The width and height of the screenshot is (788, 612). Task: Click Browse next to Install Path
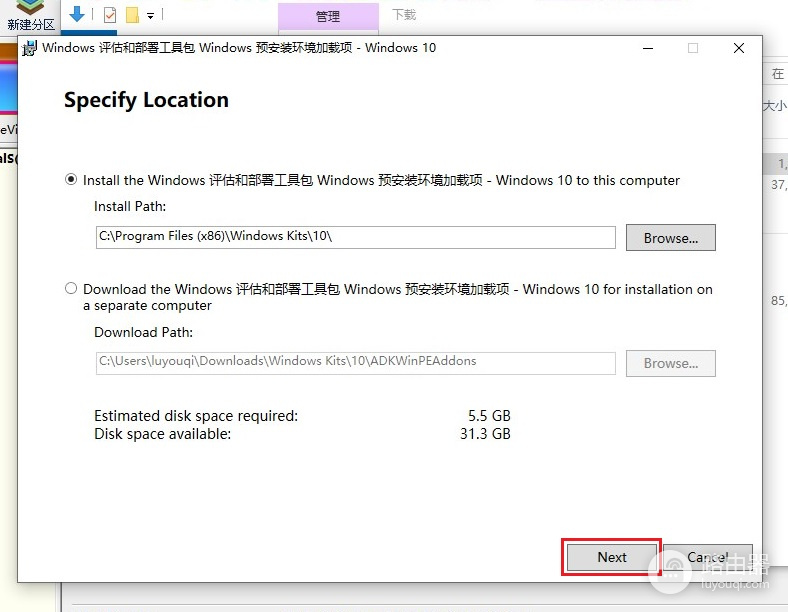[x=670, y=238]
